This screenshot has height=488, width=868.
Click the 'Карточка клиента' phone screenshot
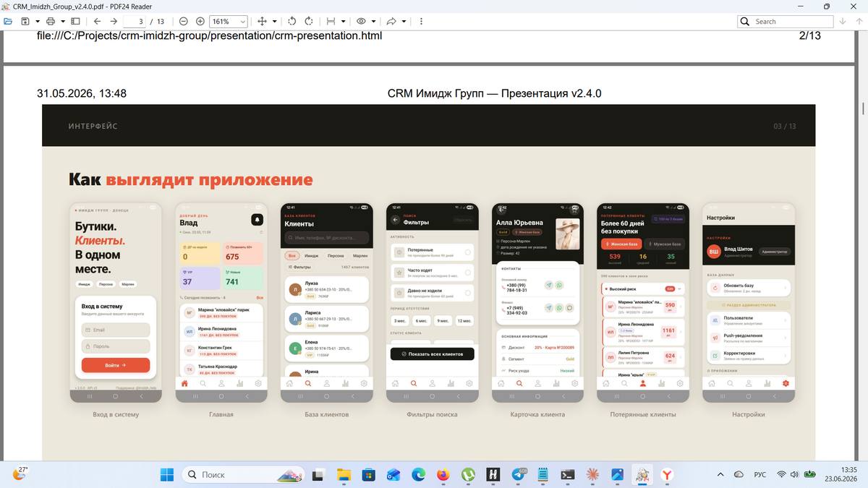[537, 302]
